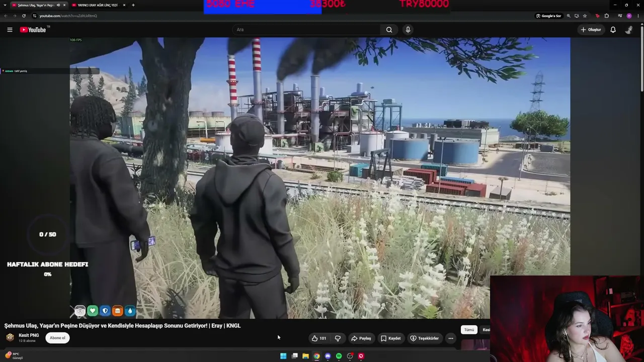Open Task View on the taskbar
The width and height of the screenshot is (644, 362).
pyautogui.click(x=294, y=356)
